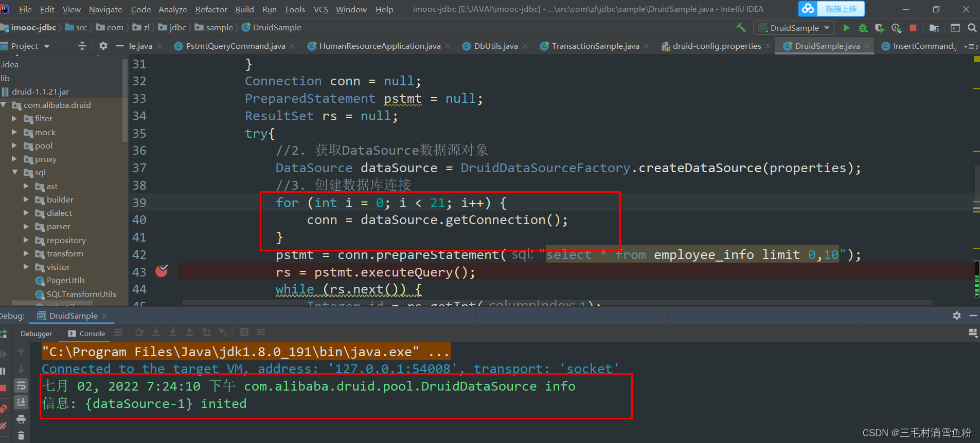Close the PstmtQueryCommand.java tab
This screenshot has height=443, width=980.
tap(292, 46)
